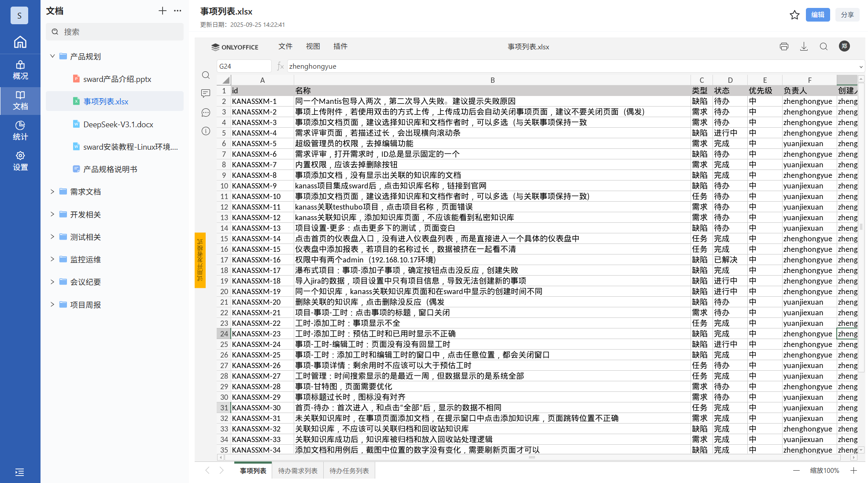Open the 文件 menu
868x483 pixels.
coord(285,46)
